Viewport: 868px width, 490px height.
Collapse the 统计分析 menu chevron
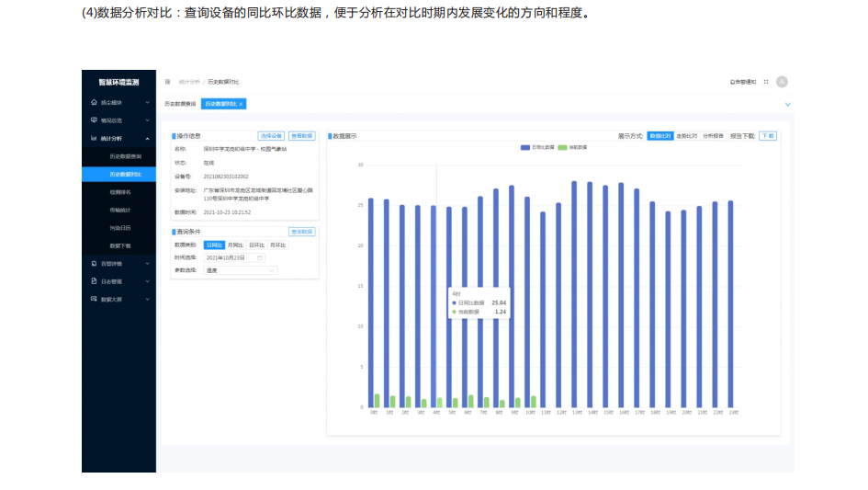coord(147,139)
